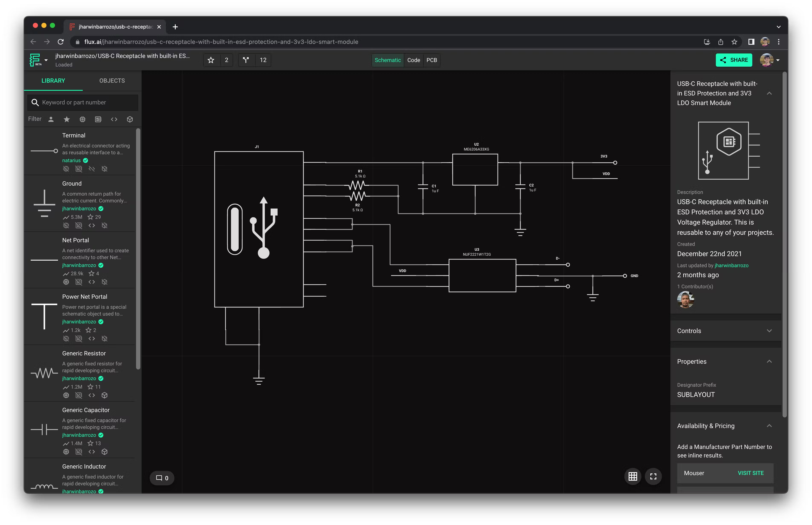Open the OBJECTS tab in the sidebar
Viewport: 812px width, 525px height.
(112, 81)
